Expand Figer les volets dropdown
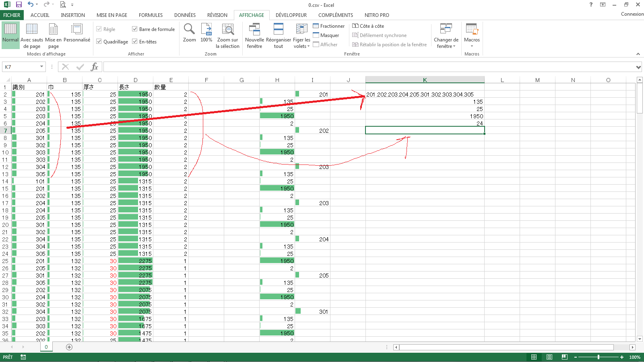Viewport: 644px width, 362px height. pos(301,43)
